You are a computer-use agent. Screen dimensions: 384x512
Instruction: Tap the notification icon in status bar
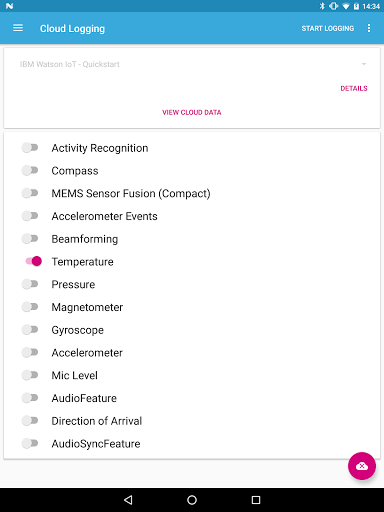coord(9,6)
